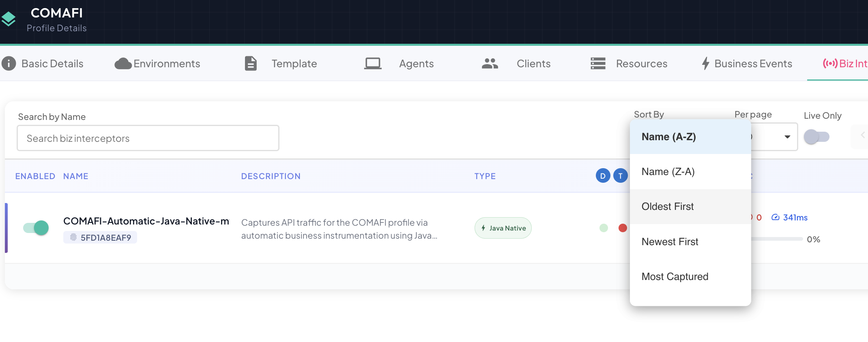This screenshot has width=868, height=342.
Task: Click the description starting 'Captures API traffic'
Action: 339,229
